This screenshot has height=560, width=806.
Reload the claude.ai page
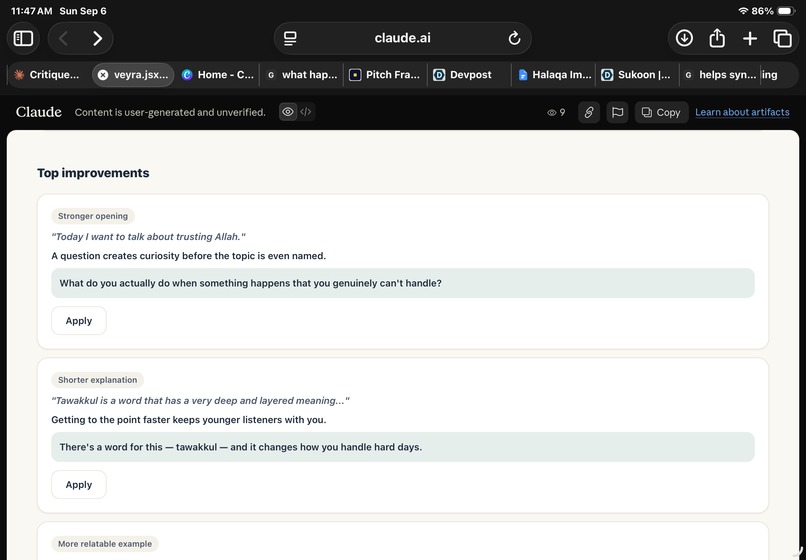click(514, 39)
